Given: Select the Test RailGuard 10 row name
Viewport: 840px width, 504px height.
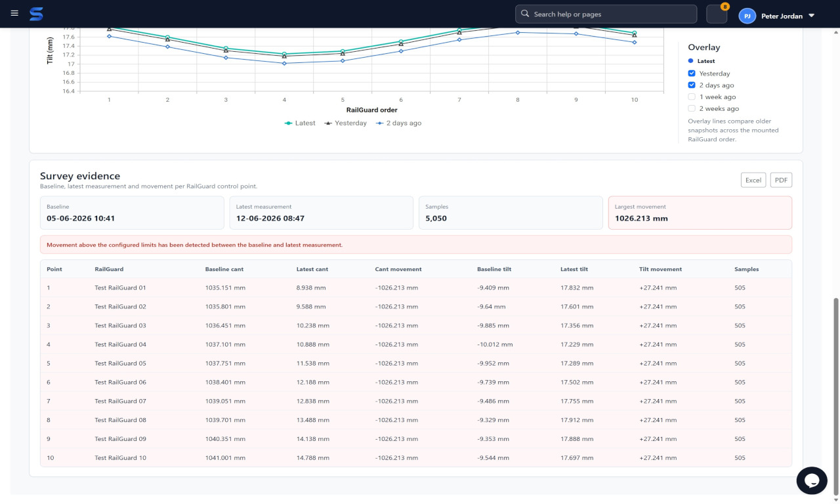Looking at the screenshot, I should coord(120,458).
